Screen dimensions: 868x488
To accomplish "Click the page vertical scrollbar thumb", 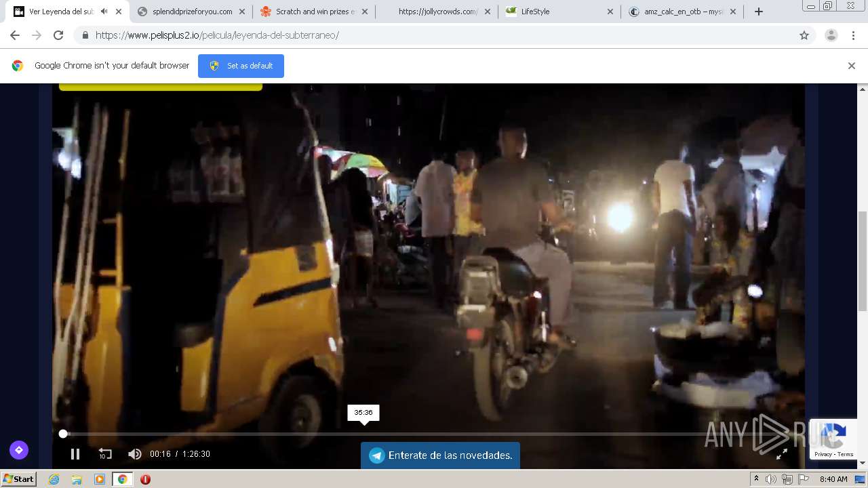I will 863,261.
